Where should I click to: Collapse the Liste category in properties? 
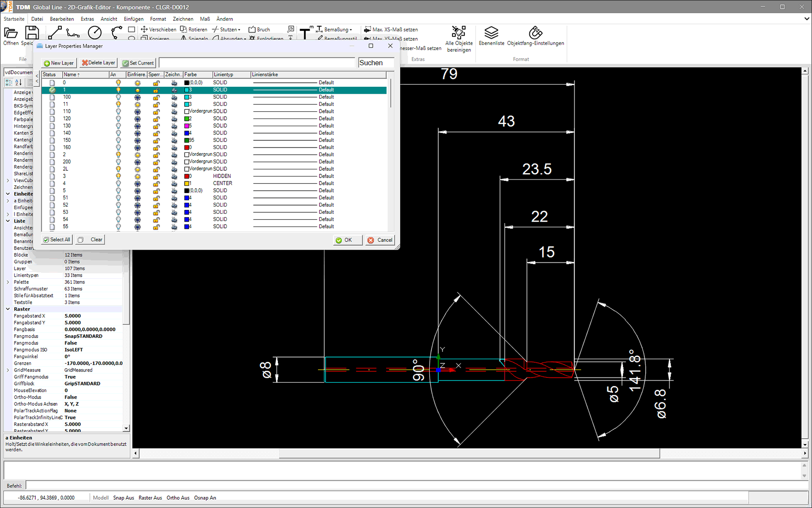[x=8, y=221]
